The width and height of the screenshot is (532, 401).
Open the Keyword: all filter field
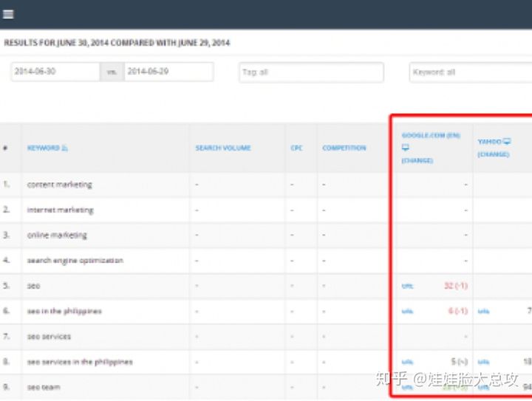tap(471, 72)
